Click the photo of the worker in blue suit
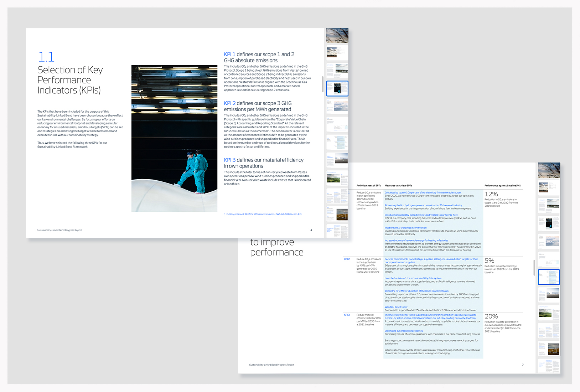This screenshot has width=580, height=392. point(174,138)
